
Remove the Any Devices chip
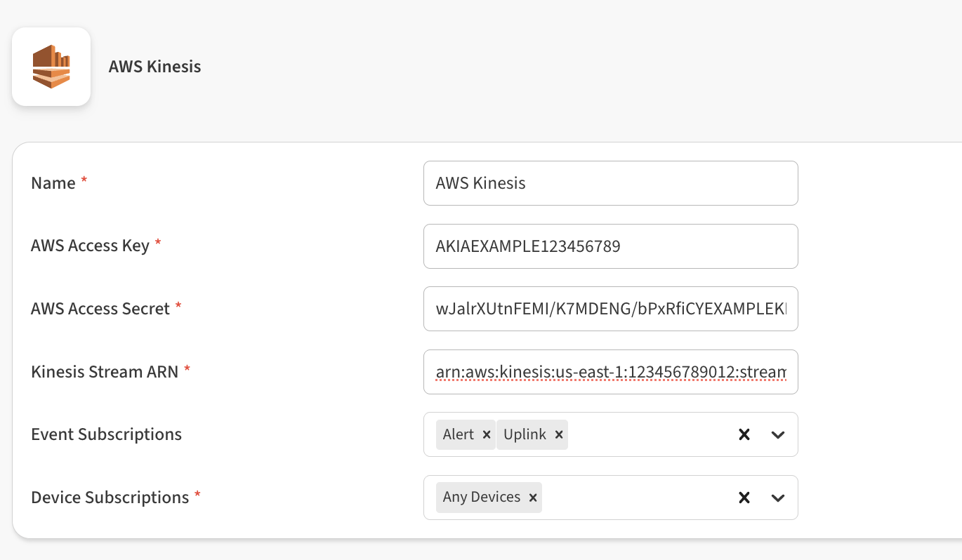click(533, 498)
